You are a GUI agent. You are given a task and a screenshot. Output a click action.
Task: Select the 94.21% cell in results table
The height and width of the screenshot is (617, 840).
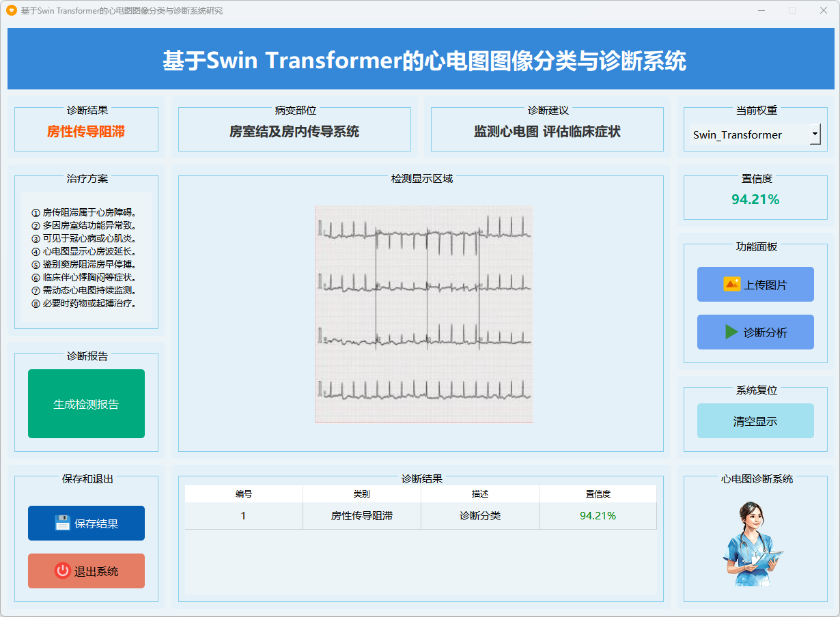(x=598, y=516)
